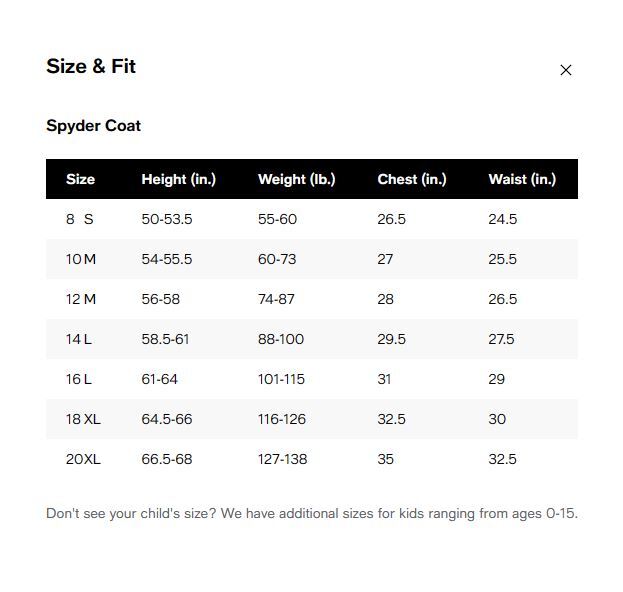Viewport: 623px width, 592px height.
Task: Click the 32.5 chest value for 18 XL
Action: 391,419
